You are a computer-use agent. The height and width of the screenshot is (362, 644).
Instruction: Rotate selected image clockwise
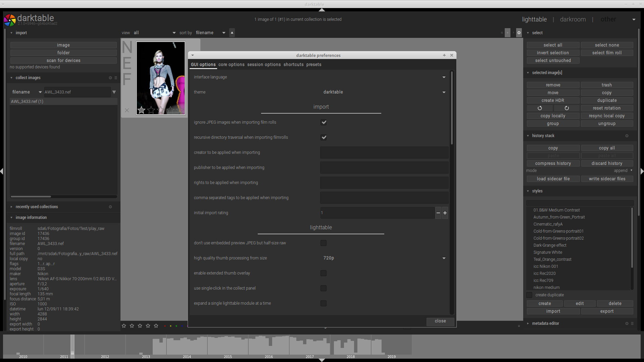pos(566,108)
